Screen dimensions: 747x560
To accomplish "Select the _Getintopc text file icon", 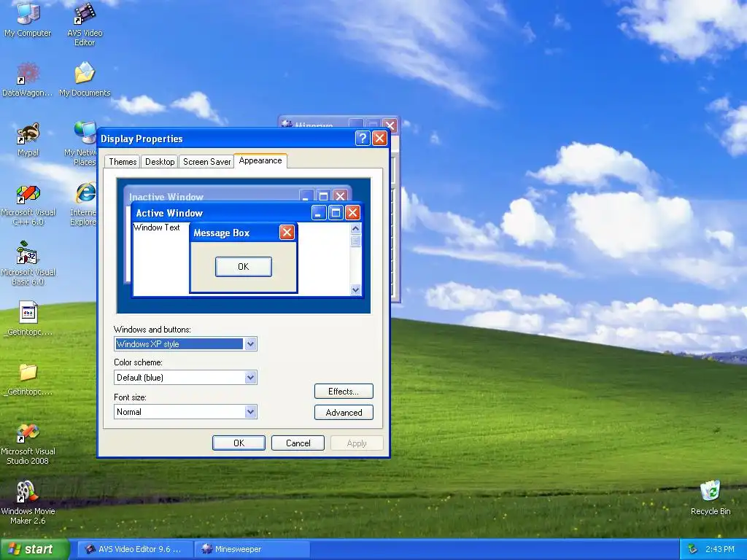I will pos(28,318).
